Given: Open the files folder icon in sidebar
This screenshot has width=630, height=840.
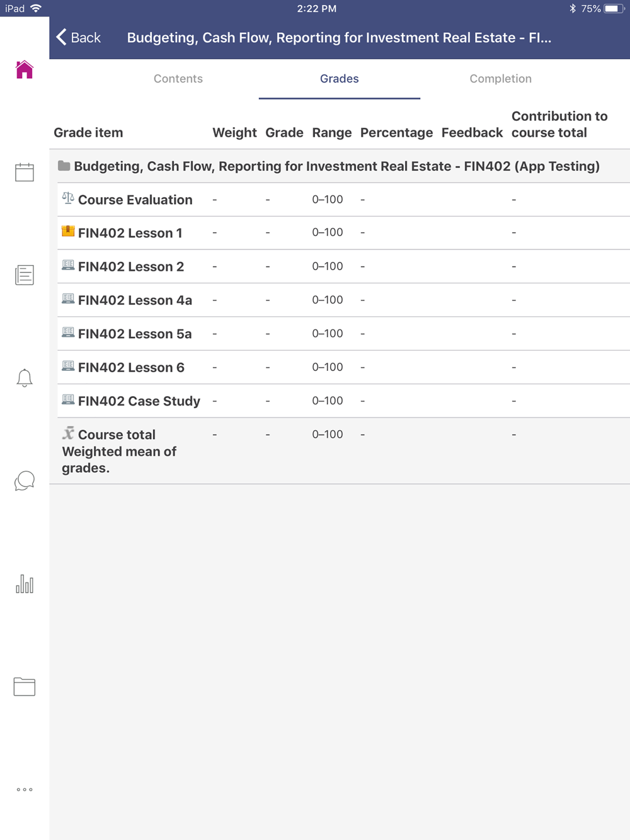Looking at the screenshot, I should coord(25,686).
